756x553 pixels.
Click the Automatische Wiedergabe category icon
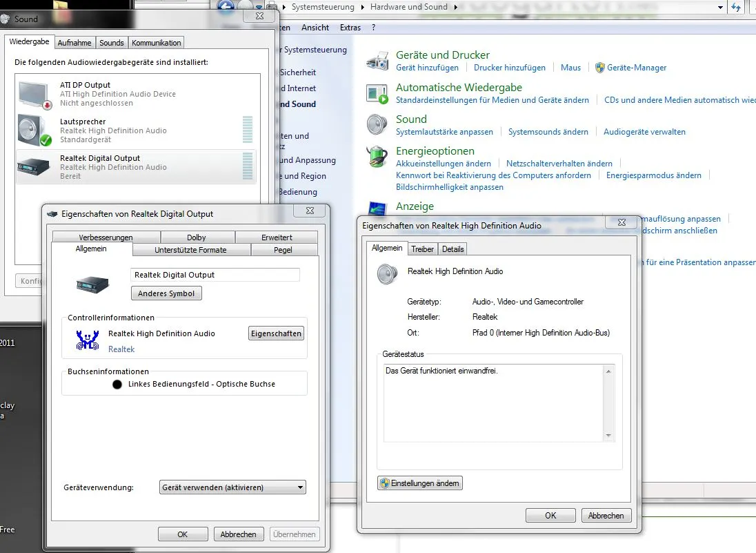pos(377,93)
